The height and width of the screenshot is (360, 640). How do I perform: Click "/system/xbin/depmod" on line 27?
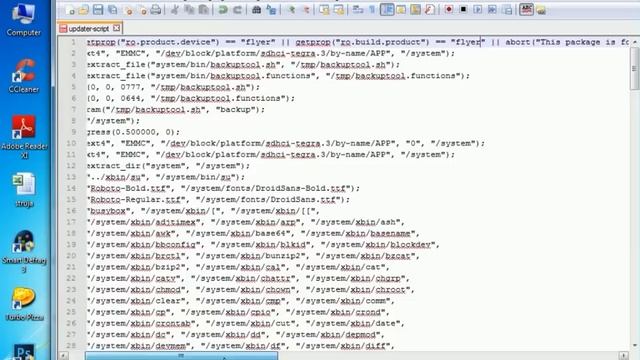pos(328,335)
